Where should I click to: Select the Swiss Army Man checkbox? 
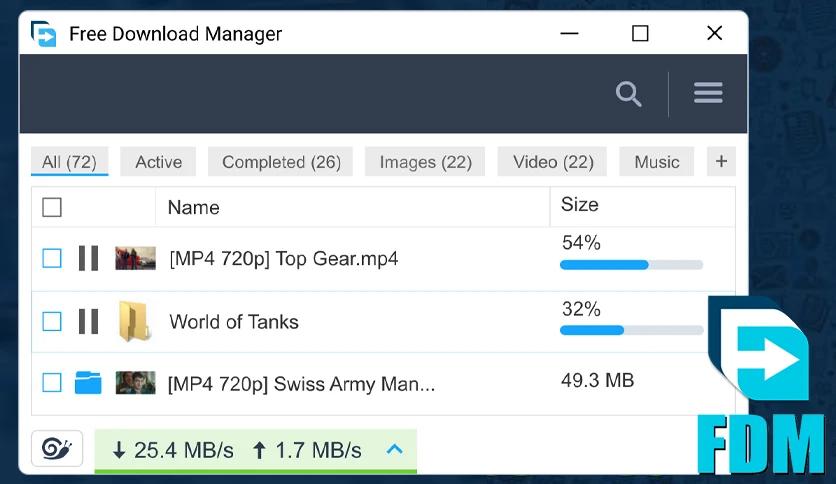52,383
